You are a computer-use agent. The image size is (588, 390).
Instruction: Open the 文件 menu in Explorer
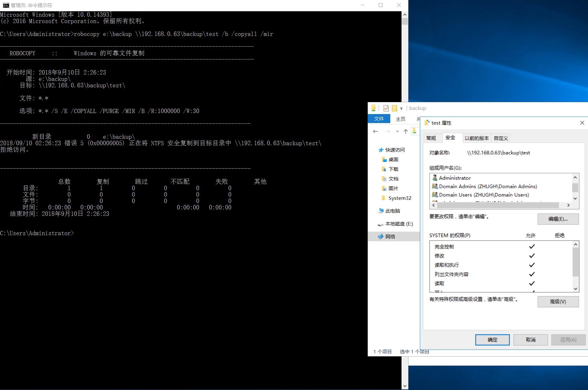379,119
